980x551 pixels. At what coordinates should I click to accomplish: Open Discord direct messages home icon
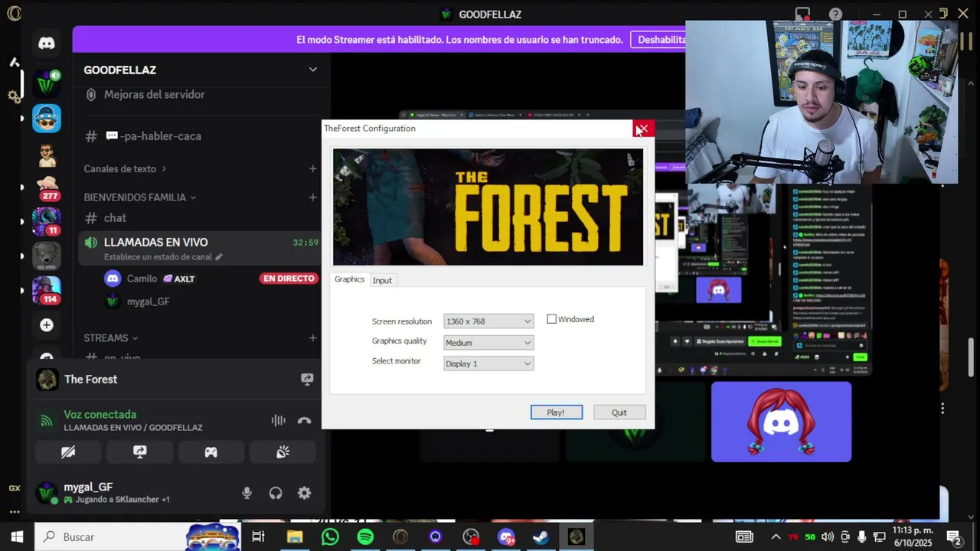(x=47, y=43)
